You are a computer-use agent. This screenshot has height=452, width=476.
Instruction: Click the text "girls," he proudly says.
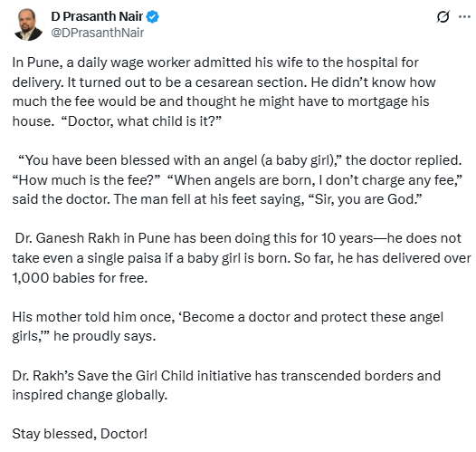coord(84,336)
